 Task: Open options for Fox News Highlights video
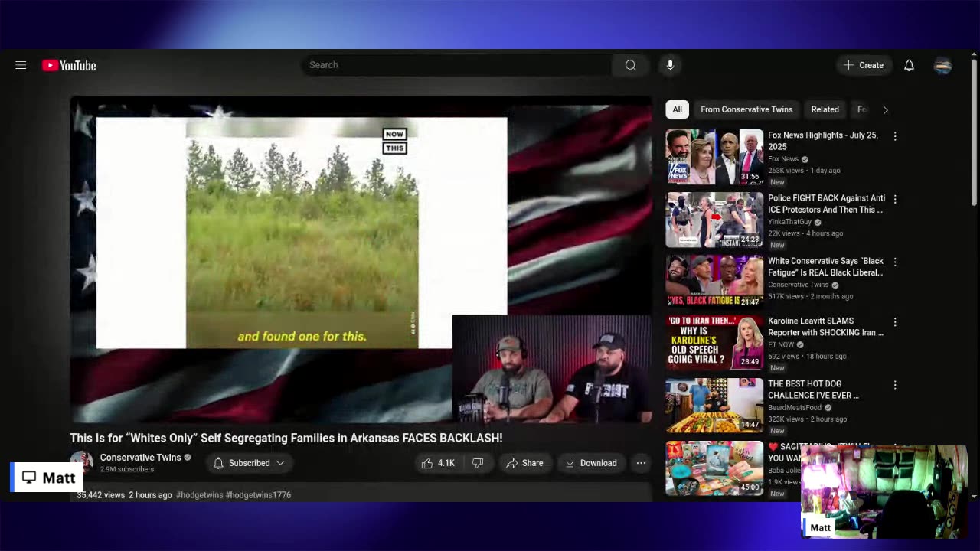[x=895, y=136]
